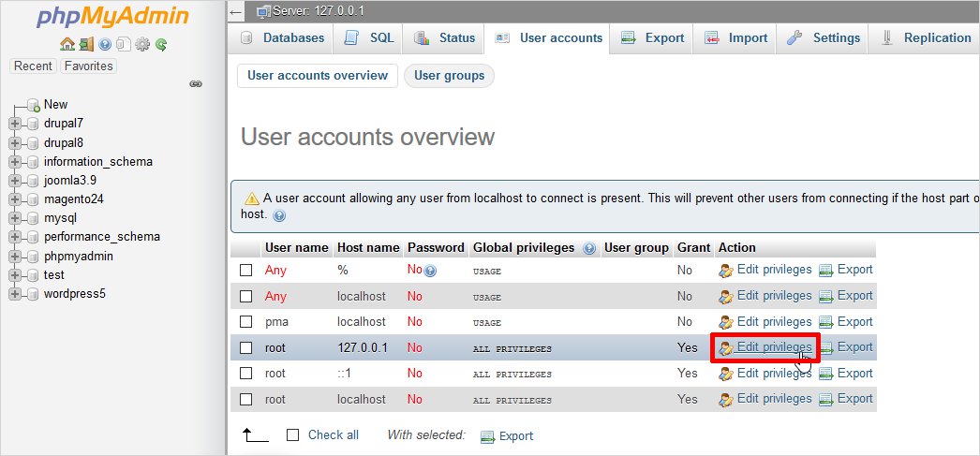The image size is (980, 456).
Task: Click the Log out door icon
Action: [86, 44]
